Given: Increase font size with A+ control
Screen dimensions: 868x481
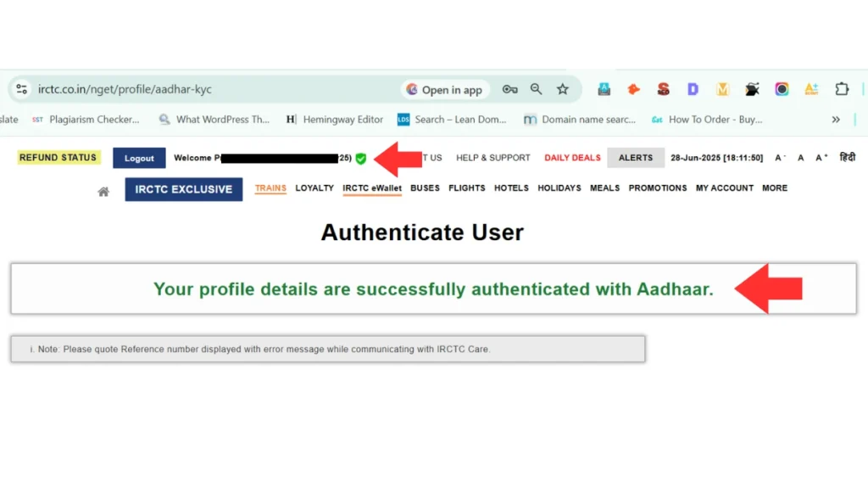Looking at the screenshot, I should tap(821, 158).
